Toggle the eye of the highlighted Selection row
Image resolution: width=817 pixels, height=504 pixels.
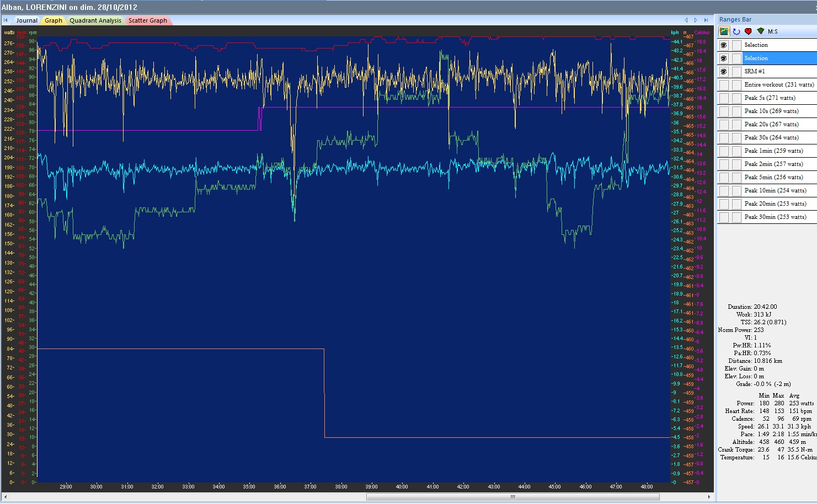point(724,58)
